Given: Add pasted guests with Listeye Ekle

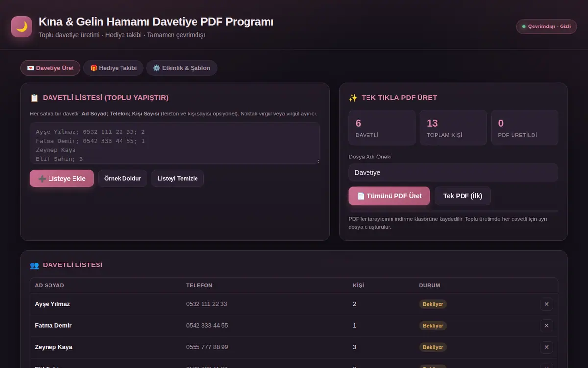Looking at the screenshot, I should (x=62, y=179).
